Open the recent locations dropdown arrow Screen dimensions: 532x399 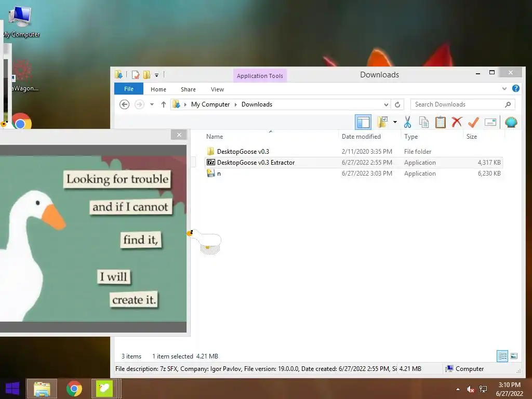152,104
